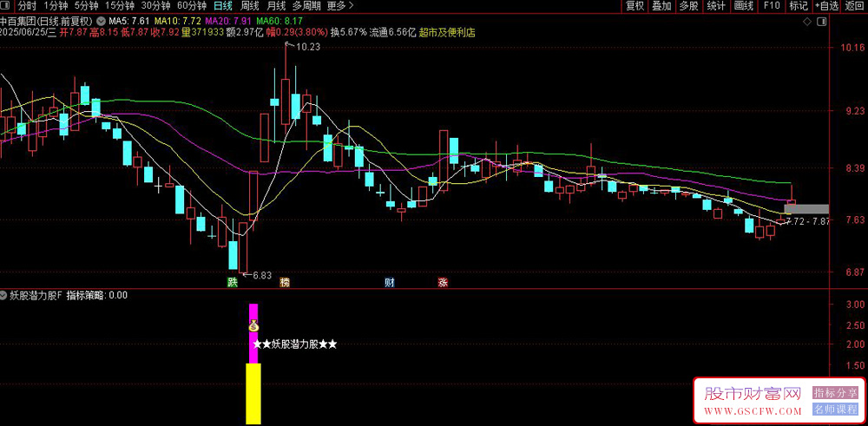The width and height of the screenshot is (868, 426).
Task: Click the red 涨 marker icon
Action: click(x=443, y=283)
